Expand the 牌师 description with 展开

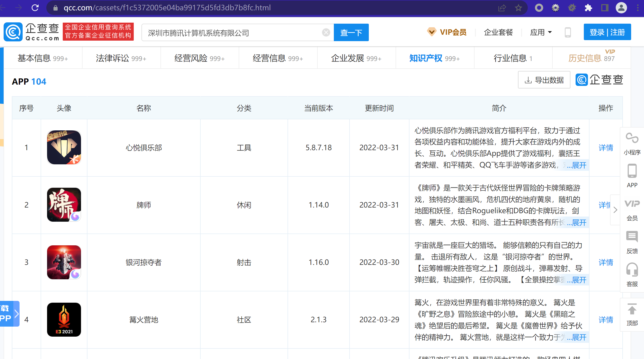[x=579, y=222]
